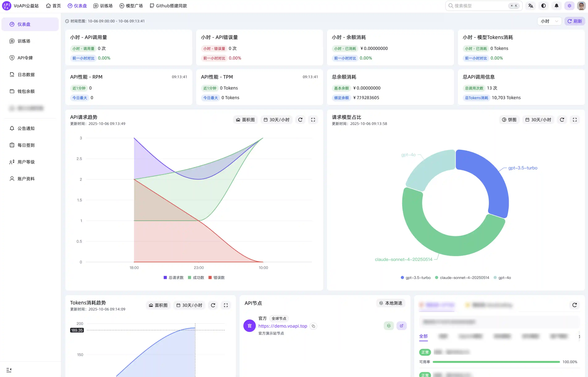Copy the demo.voapi.top node URL

[313, 326]
